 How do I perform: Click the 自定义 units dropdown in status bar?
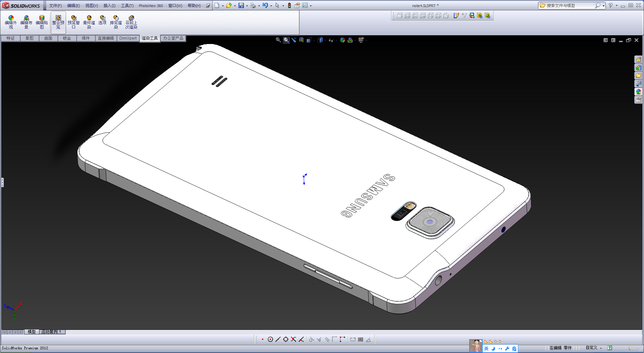click(594, 348)
